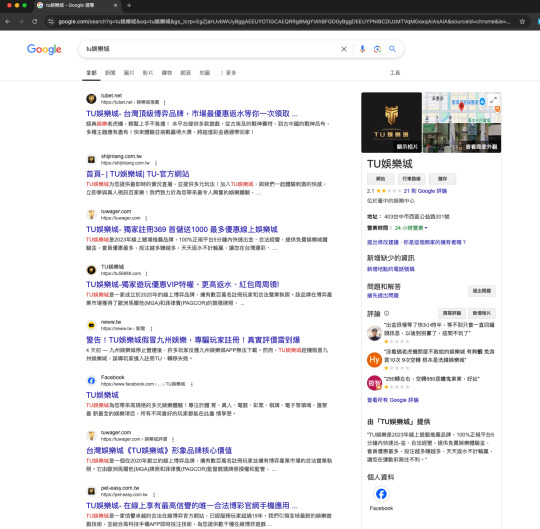
Task: Open the Facebook 'TU娛樂城' result title
Action: pyautogui.click(x=102, y=395)
